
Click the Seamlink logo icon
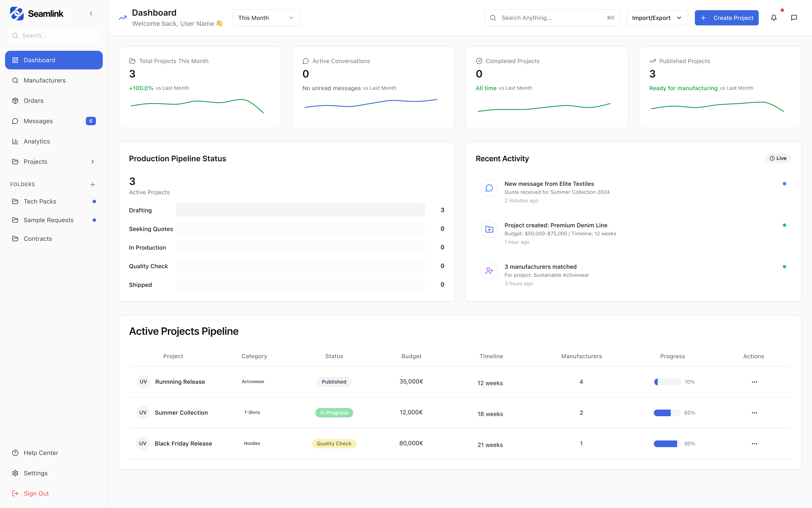coord(17,13)
